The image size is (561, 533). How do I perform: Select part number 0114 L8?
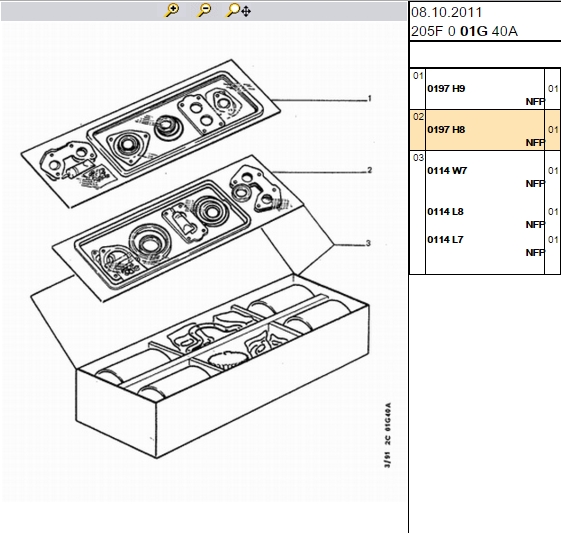click(x=445, y=212)
